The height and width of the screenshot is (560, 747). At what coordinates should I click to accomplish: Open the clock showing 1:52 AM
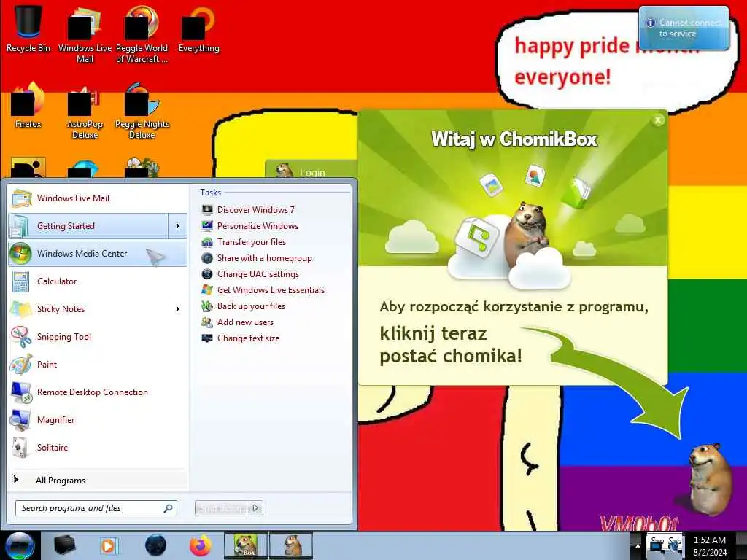[710, 545]
